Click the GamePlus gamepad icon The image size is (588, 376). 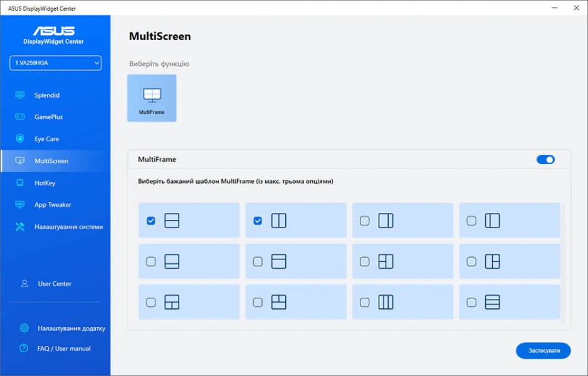coord(20,117)
